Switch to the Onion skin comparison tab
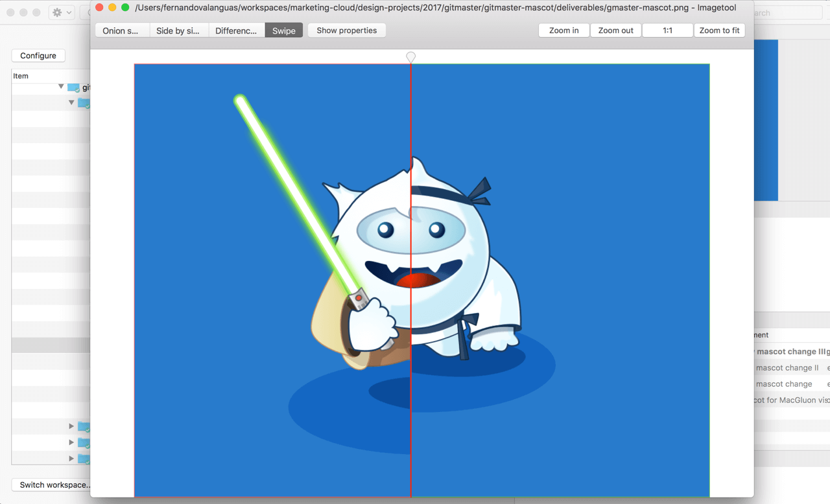Image resolution: width=830 pixels, height=504 pixels. 122,30
